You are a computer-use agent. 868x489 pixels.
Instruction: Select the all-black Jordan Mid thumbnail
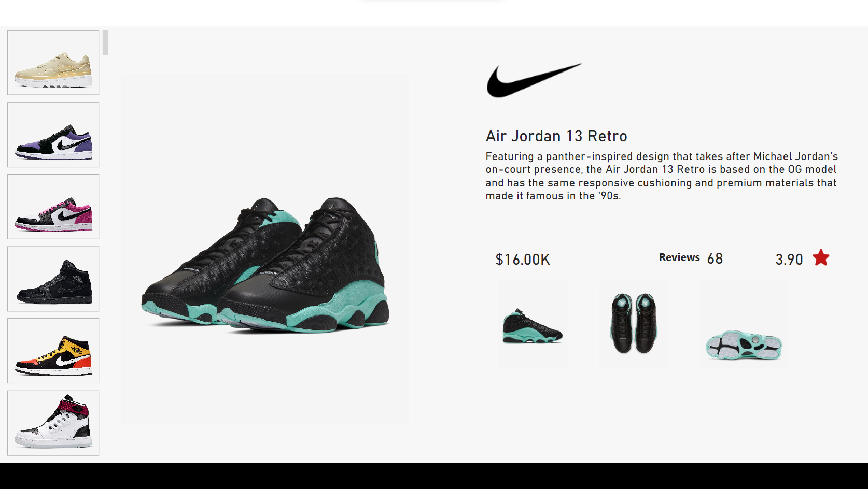click(53, 279)
